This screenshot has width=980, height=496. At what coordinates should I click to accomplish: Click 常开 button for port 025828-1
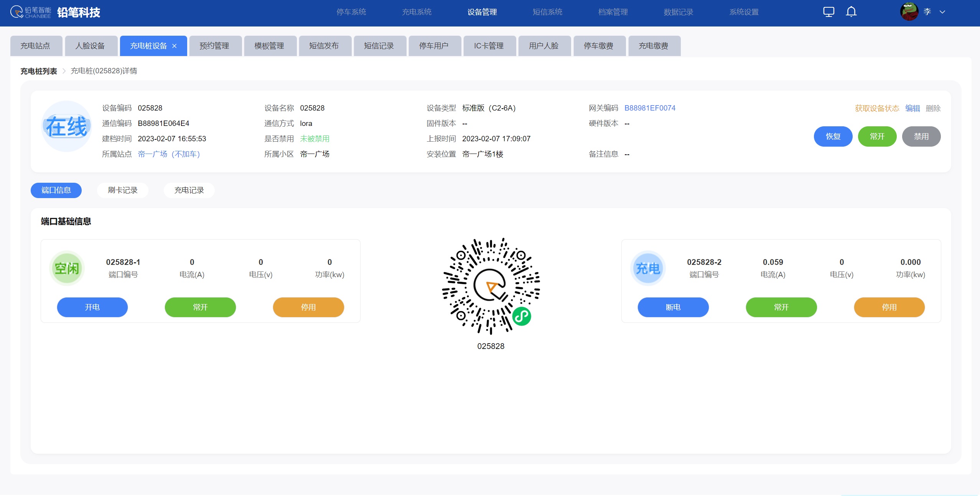point(200,308)
